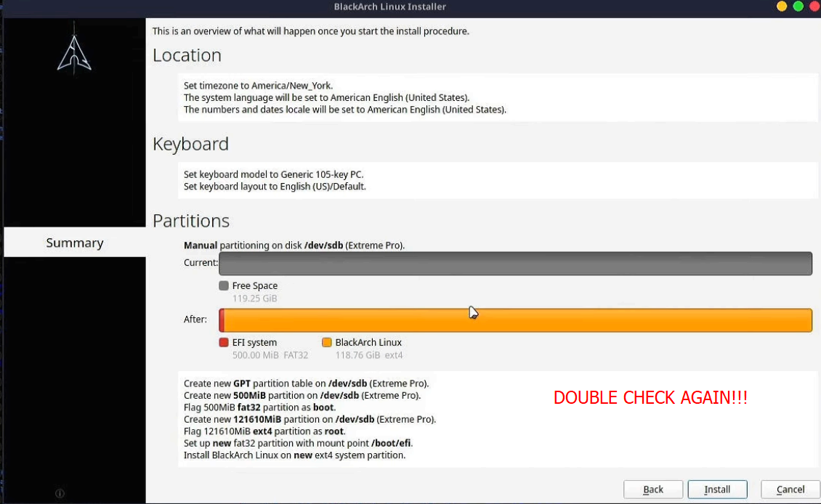
Task: Click the Cancel button
Action: (790, 489)
